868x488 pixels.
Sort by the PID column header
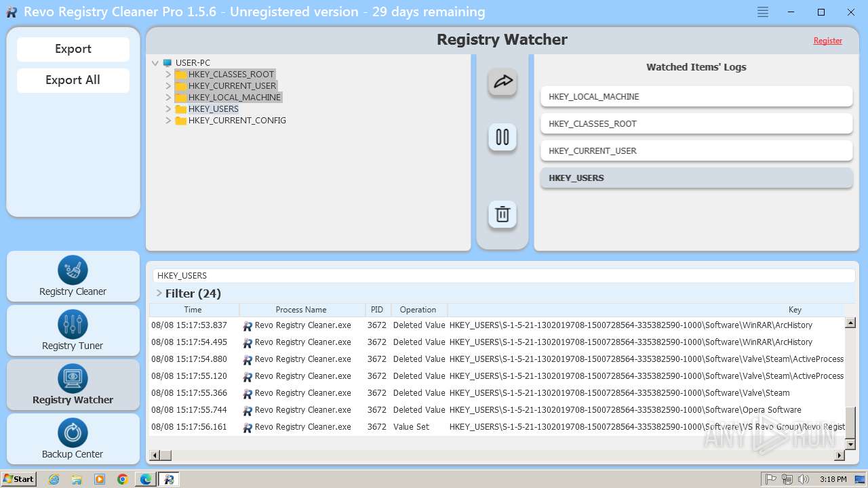[378, 310]
